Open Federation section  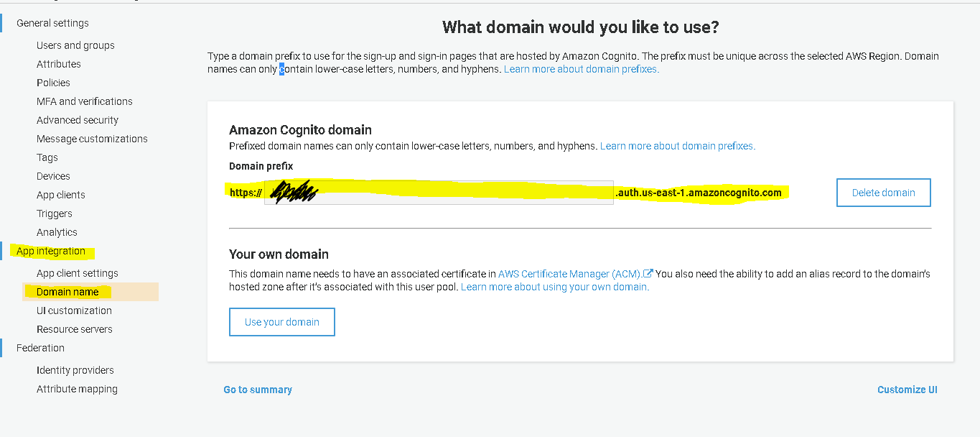pos(40,348)
